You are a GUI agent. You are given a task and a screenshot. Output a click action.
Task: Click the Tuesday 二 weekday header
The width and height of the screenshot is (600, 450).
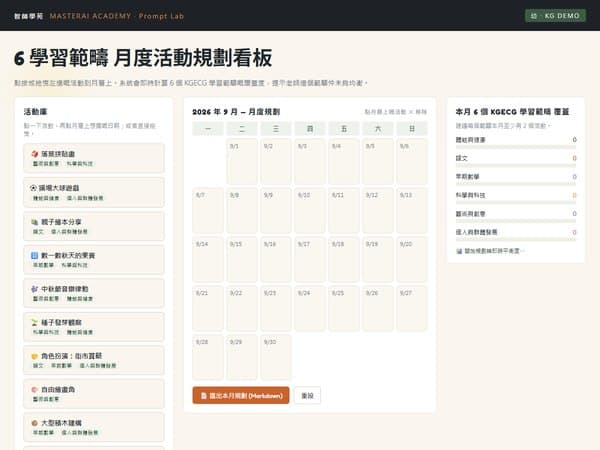coord(242,129)
